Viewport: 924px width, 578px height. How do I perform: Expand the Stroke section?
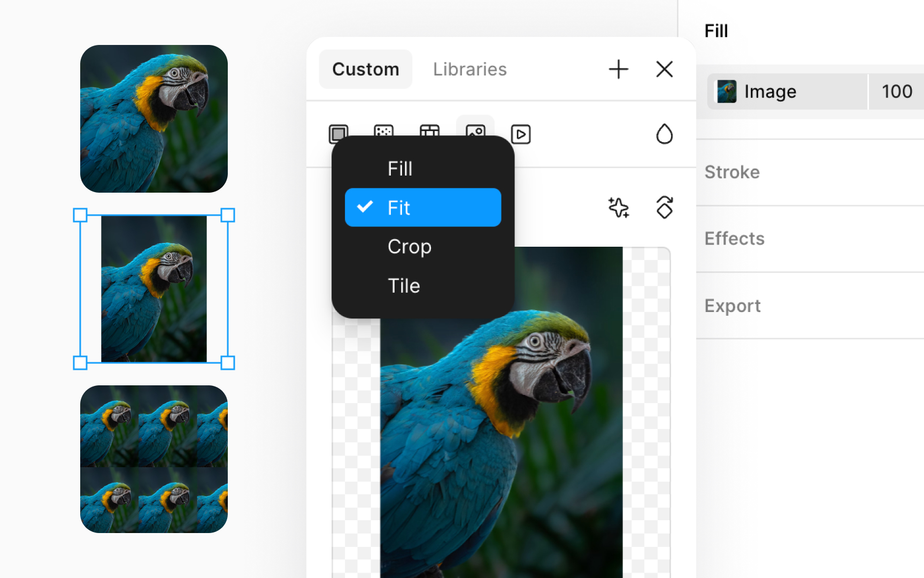click(732, 172)
